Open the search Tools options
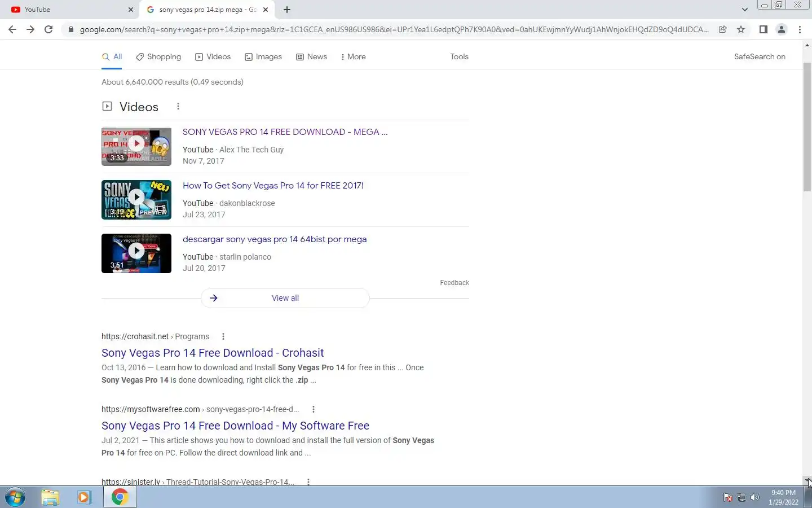Viewport: 812px width, 508px height. (459, 56)
